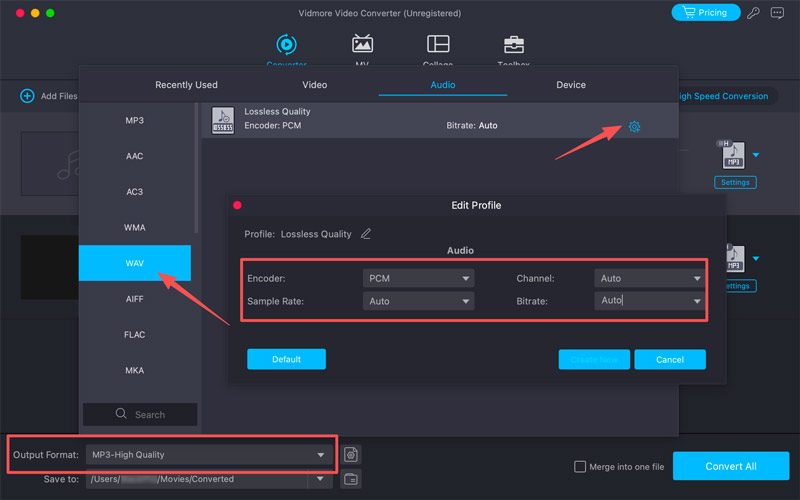
Task: Click the Cancel button
Action: 670,360
